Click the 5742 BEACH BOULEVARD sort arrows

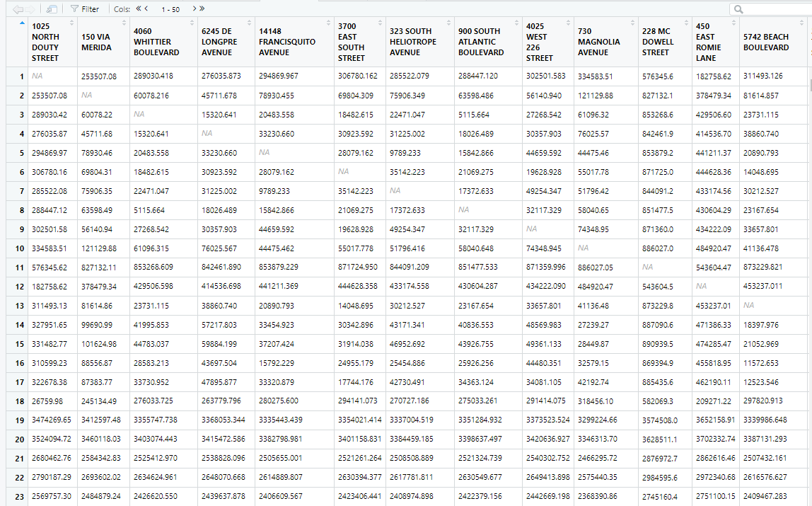point(801,23)
